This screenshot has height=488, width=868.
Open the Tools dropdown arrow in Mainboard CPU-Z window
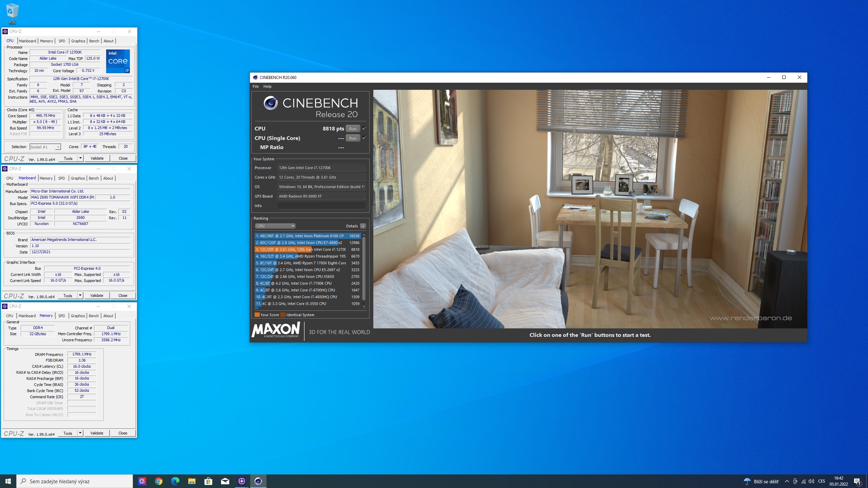click(80, 296)
